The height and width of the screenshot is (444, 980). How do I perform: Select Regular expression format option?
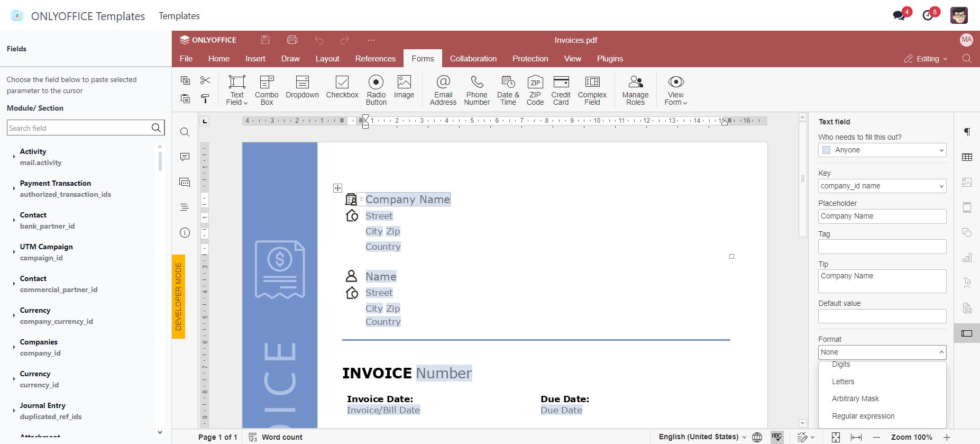[863, 416]
